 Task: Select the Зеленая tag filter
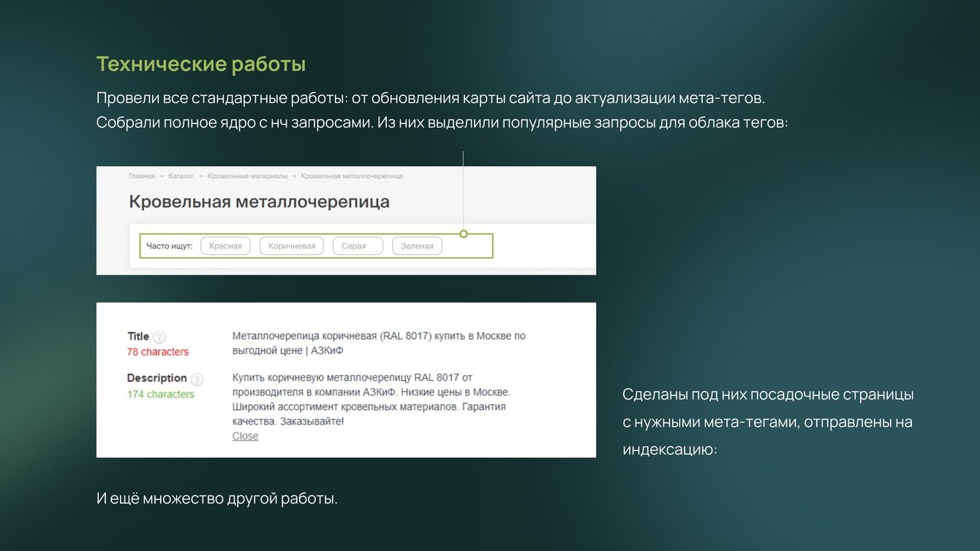pos(417,246)
